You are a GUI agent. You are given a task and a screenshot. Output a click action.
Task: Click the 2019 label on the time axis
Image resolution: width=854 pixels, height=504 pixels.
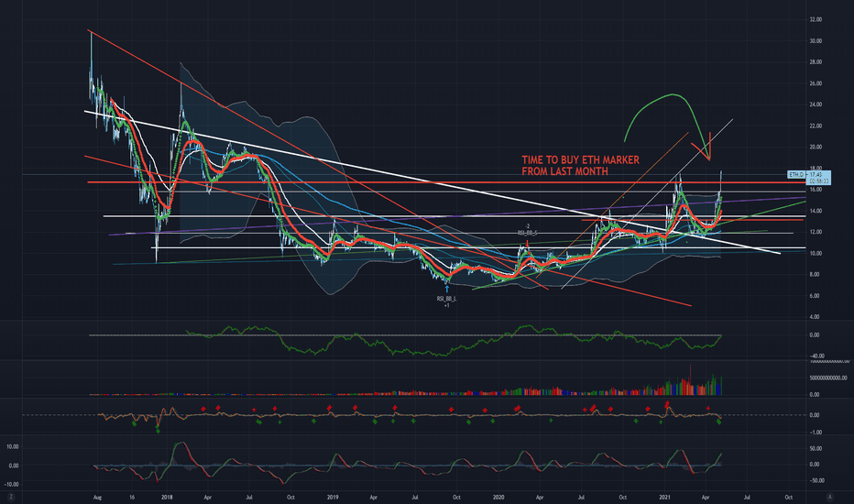333,498
